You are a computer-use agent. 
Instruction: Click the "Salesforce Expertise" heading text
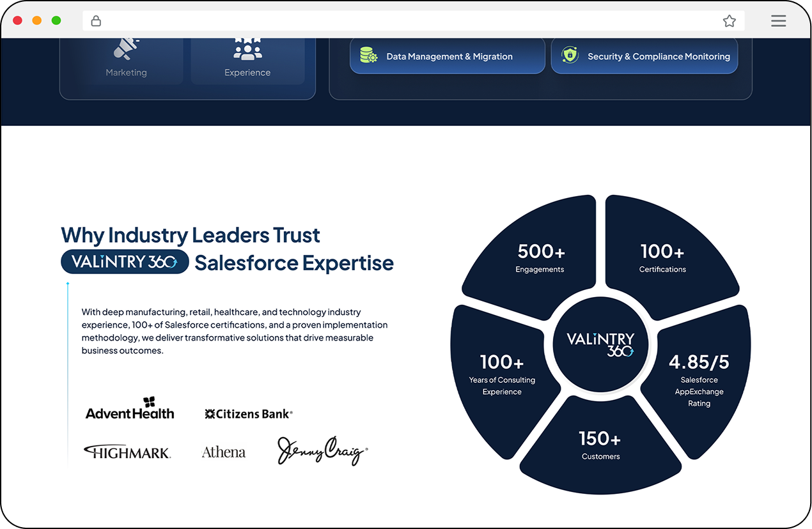tap(294, 263)
